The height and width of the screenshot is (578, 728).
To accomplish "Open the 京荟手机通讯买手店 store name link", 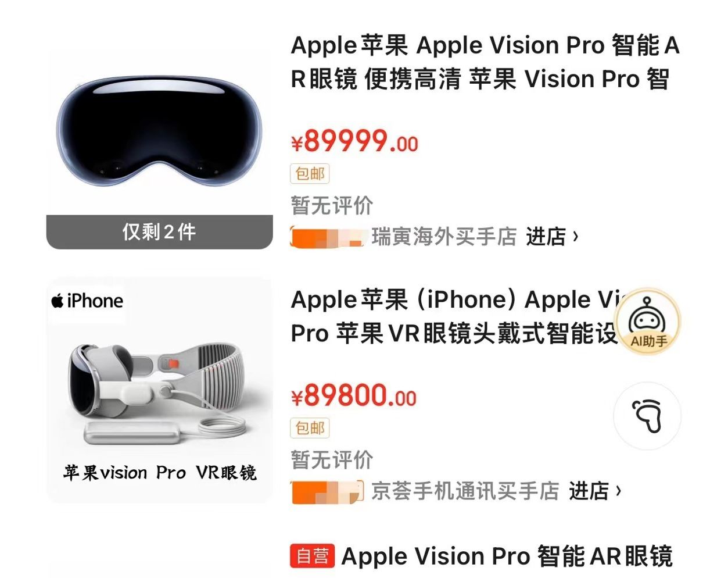I will 465,491.
